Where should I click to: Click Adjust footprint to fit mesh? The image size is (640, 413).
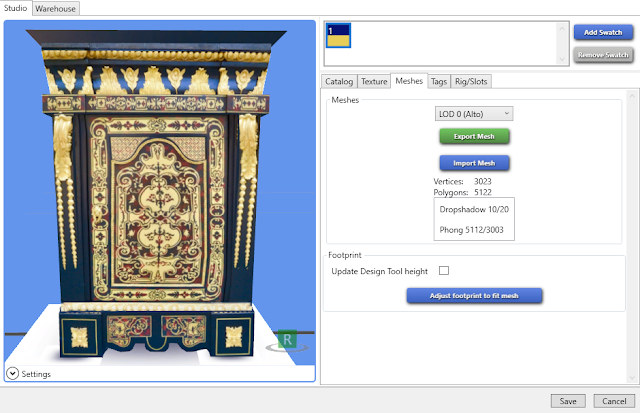[x=474, y=295]
